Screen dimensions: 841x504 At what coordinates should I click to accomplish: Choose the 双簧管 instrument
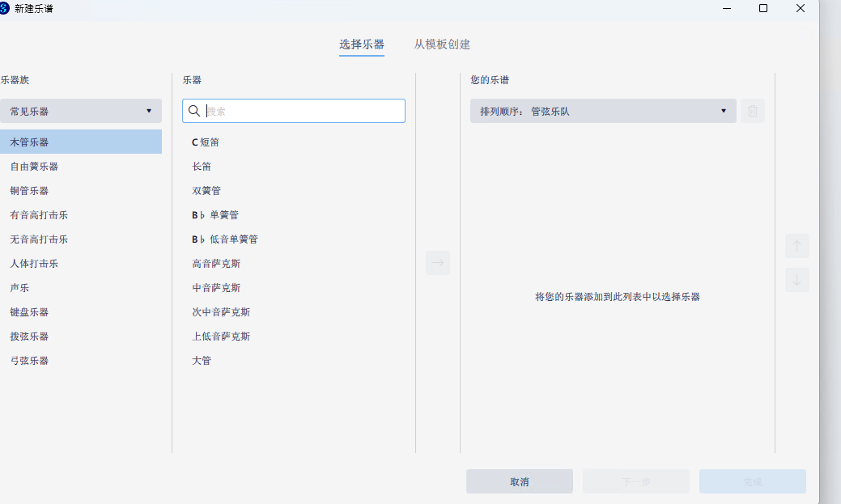tap(293, 190)
